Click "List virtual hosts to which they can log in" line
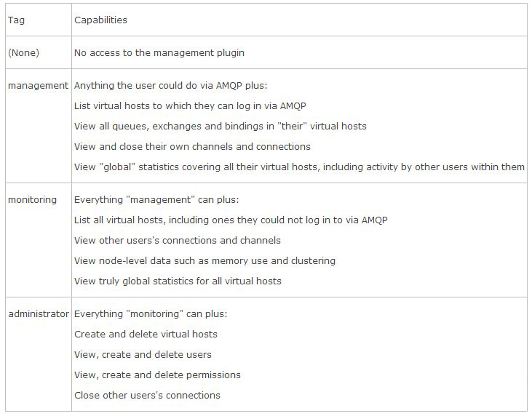532x416 pixels. (x=185, y=106)
